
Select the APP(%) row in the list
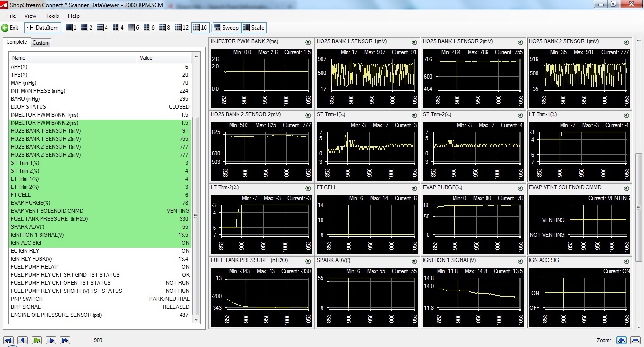click(x=100, y=67)
